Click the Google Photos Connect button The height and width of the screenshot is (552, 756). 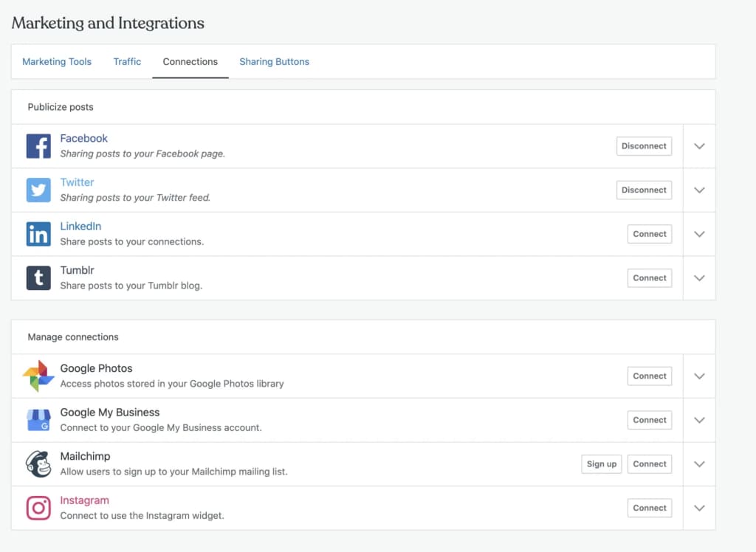pos(649,376)
